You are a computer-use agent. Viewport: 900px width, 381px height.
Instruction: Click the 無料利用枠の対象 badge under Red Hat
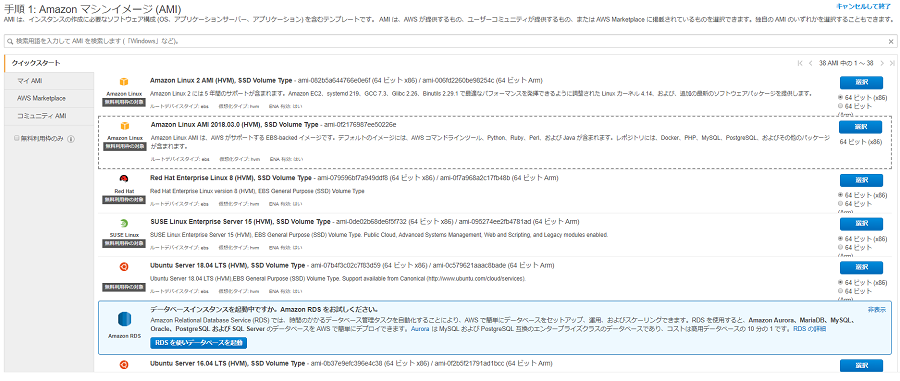[124, 199]
